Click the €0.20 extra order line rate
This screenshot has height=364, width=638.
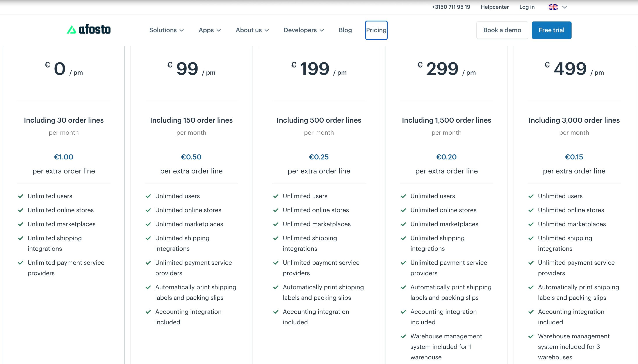click(447, 157)
